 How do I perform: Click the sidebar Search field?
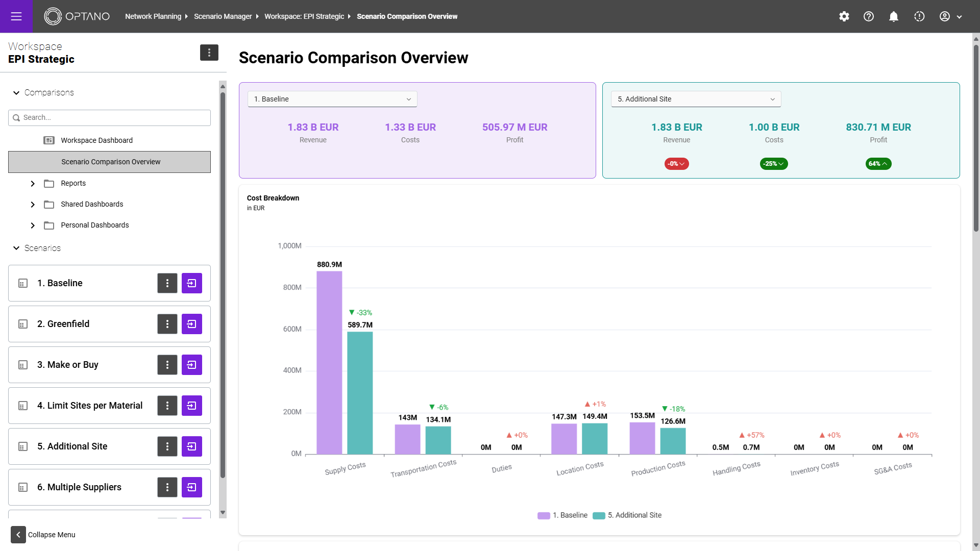point(109,117)
